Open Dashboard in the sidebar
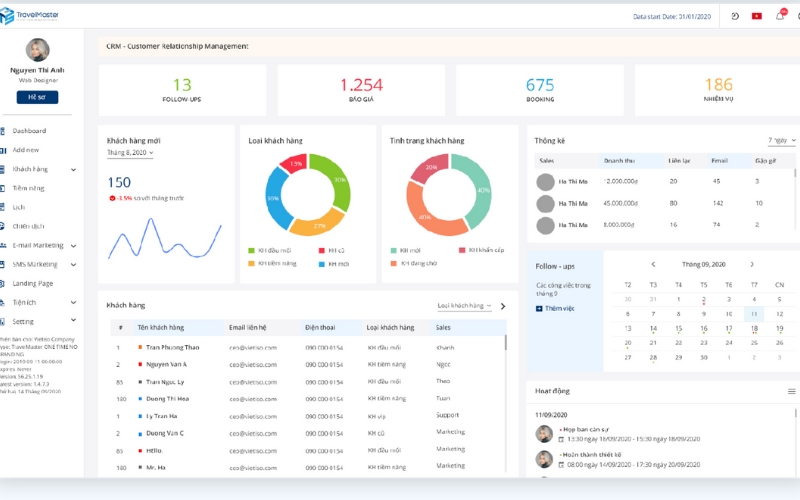This screenshot has height=500, width=800. click(x=29, y=131)
